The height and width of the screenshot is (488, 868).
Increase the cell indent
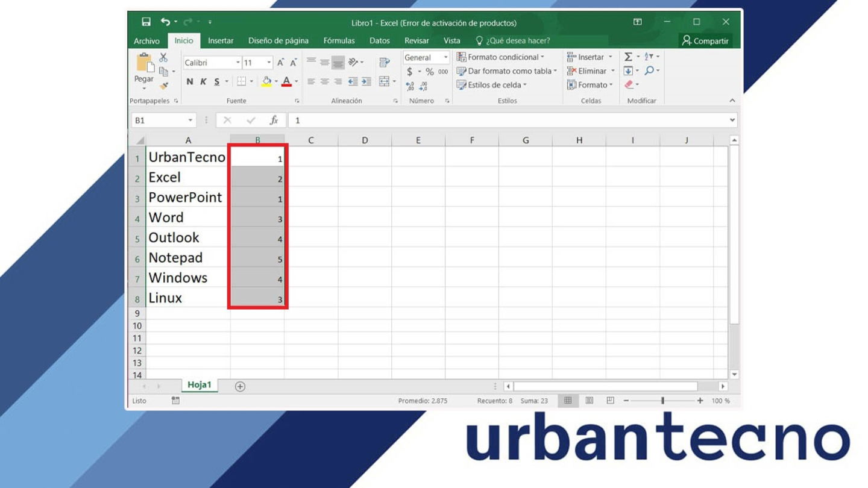tap(366, 81)
